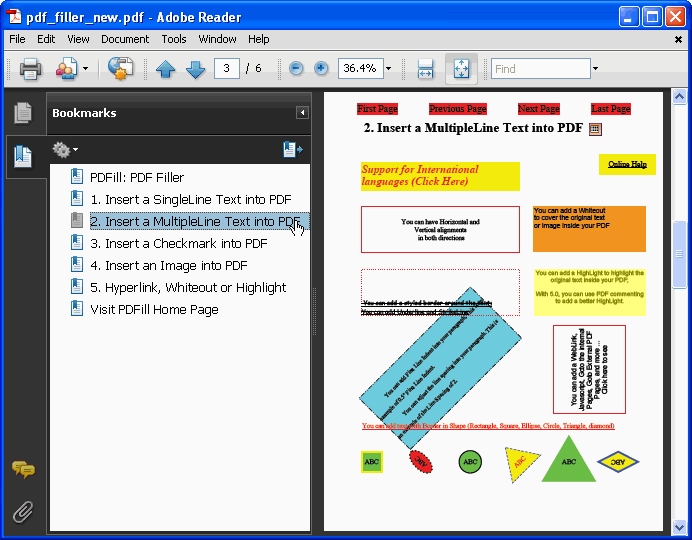This screenshot has width=692, height=540.
Task: Open the Tools menu
Action: pos(174,39)
